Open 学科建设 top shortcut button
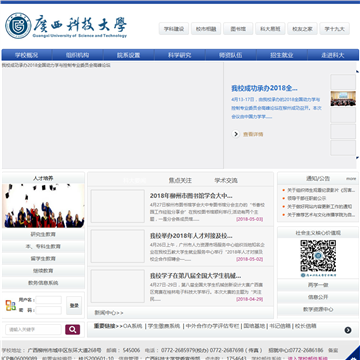This screenshot has width=360, height=360. pos(174,29)
